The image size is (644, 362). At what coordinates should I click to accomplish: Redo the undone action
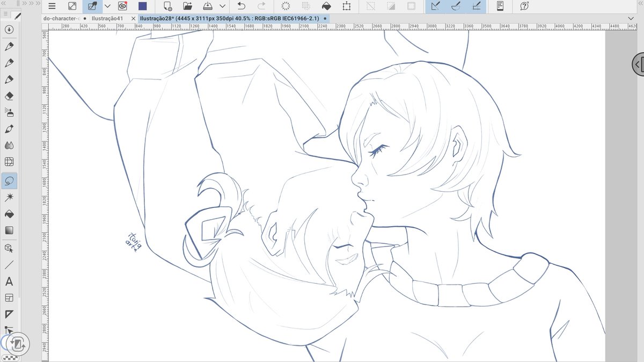click(261, 6)
